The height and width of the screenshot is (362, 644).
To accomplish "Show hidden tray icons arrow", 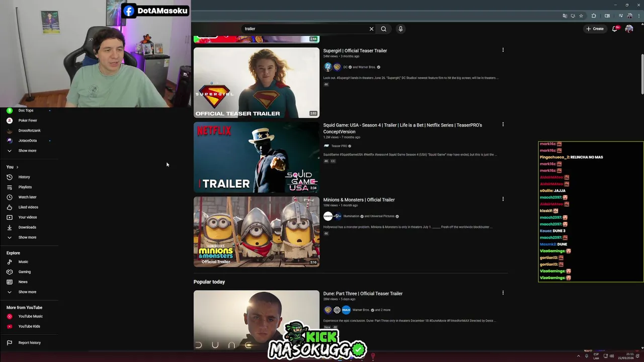I will coord(578,356).
